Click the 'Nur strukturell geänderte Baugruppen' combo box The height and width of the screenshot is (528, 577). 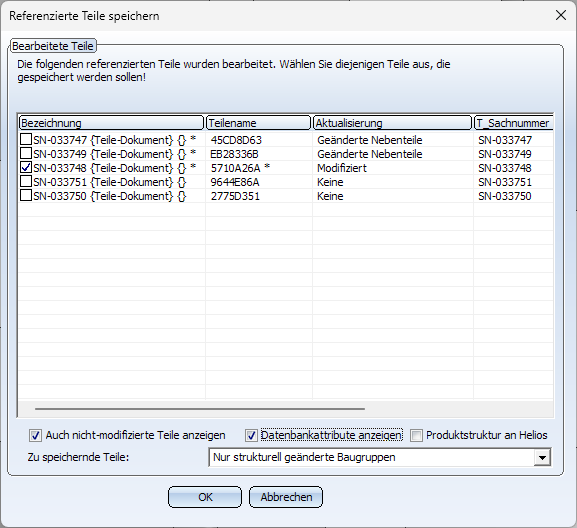(380, 457)
